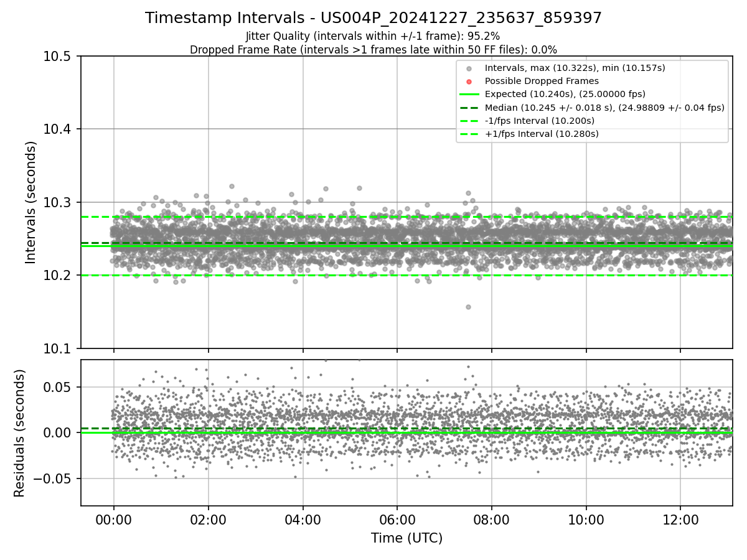The image size is (747, 560).
Task: Click the 'Residuals (seconds)' y-axis label
Action: (x=19, y=433)
